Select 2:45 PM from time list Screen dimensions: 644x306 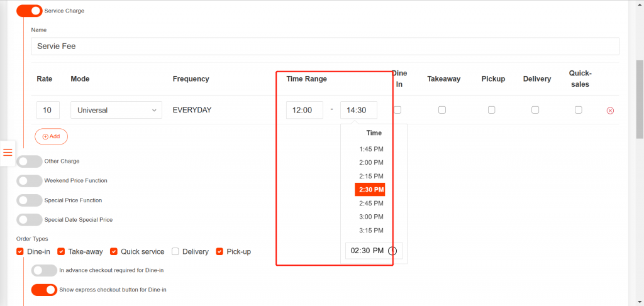(x=371, y=204)
